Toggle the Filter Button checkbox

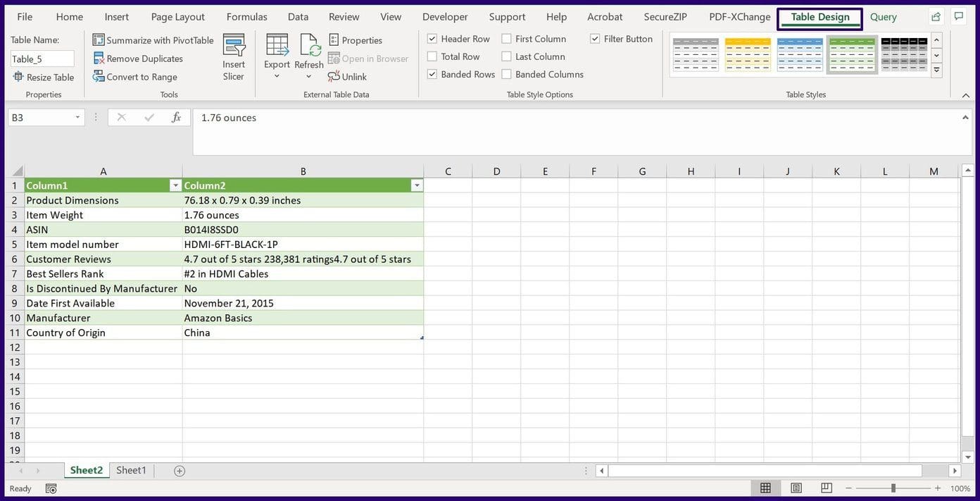click(595, 39)
